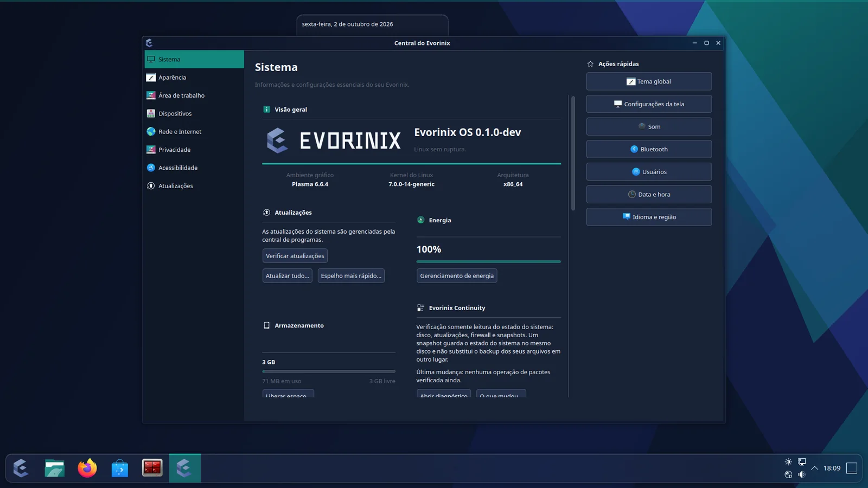
Task: Click the window title bar app icon
Action: click(x=149, y=43)
